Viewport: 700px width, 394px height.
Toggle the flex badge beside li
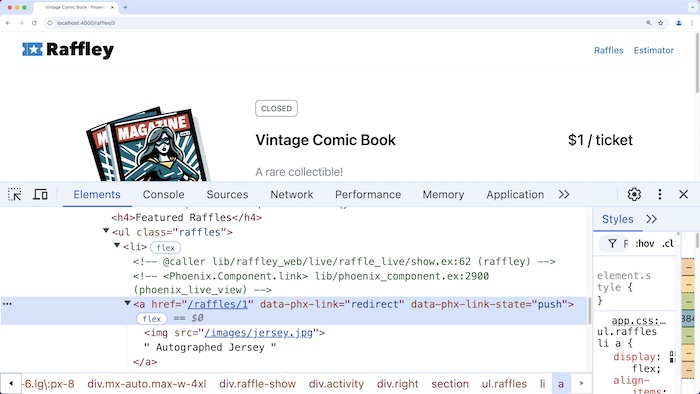[166, 247]
